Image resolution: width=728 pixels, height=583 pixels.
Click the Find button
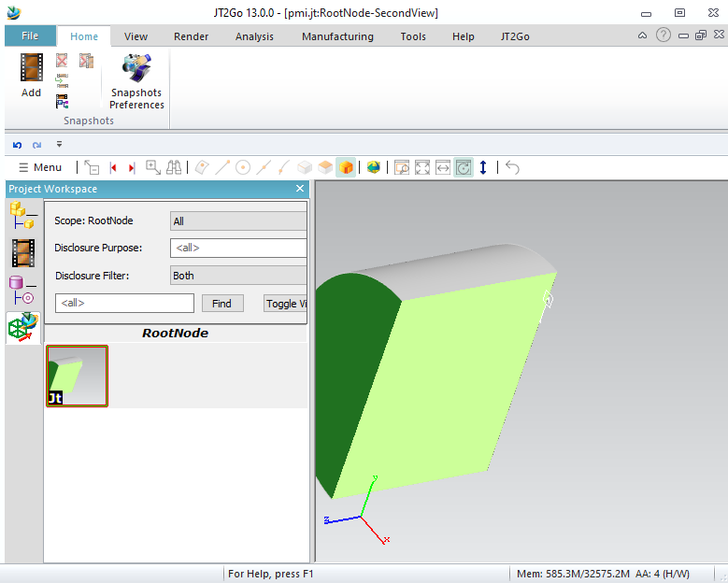tap(222, 304)
